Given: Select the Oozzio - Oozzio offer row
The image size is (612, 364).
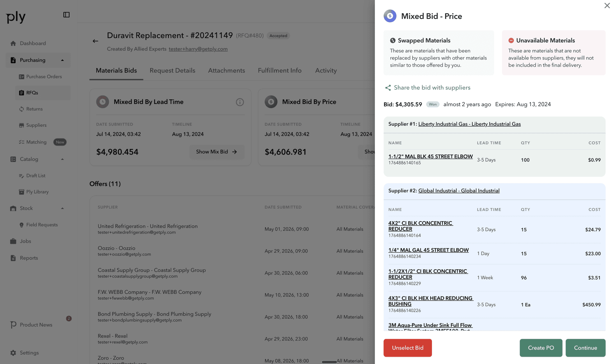Looking at the screenshot, I should tap(232, 251).
